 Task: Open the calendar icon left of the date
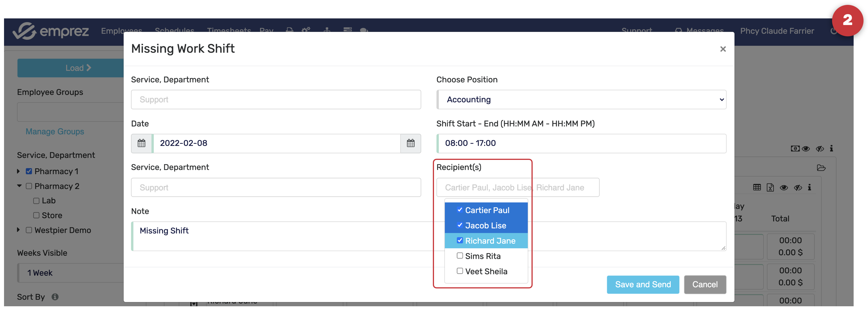142,143
